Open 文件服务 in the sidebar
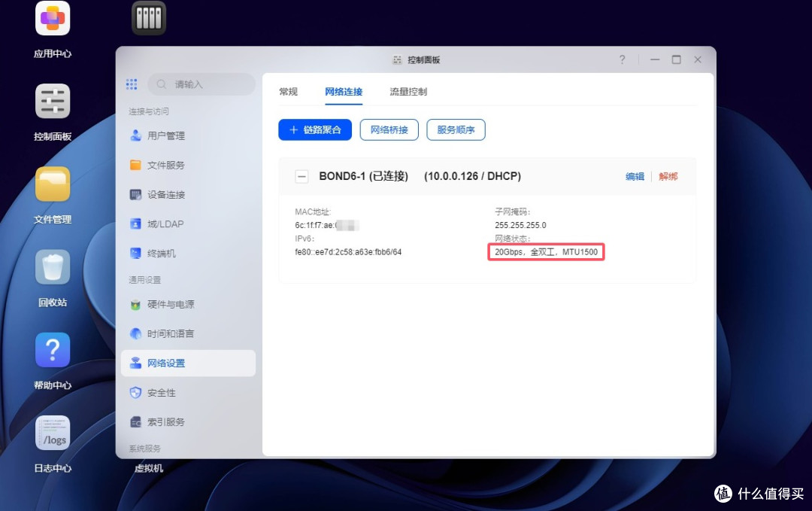The image size is (812, 511). (188, 166)
